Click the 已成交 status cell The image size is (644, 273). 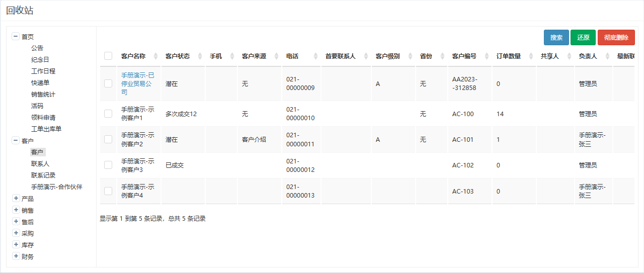[175, 165]
